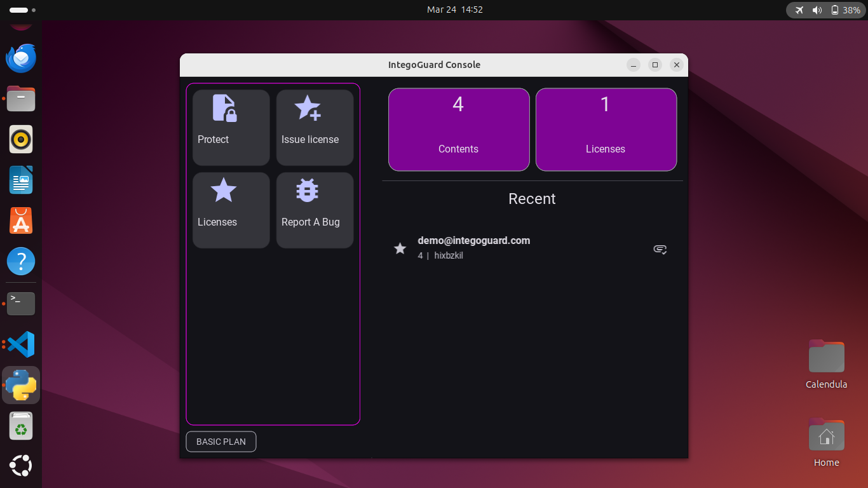Viewport: 868px width, 488px height.
Task: Open the 1 Licenses summary card
Action: pos(606,130)
